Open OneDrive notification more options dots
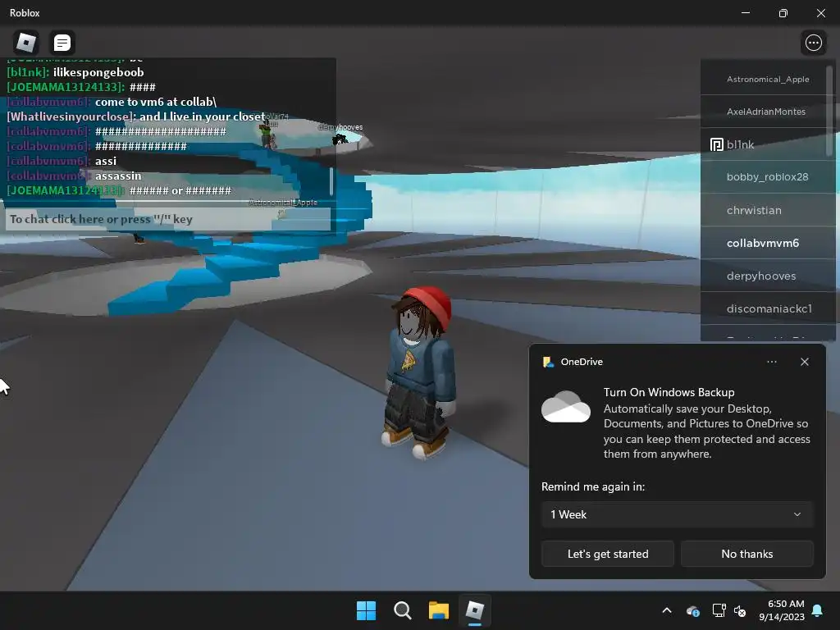Viewport: 840px width, 630px height. pyautogui.click(x=771, y=362)
